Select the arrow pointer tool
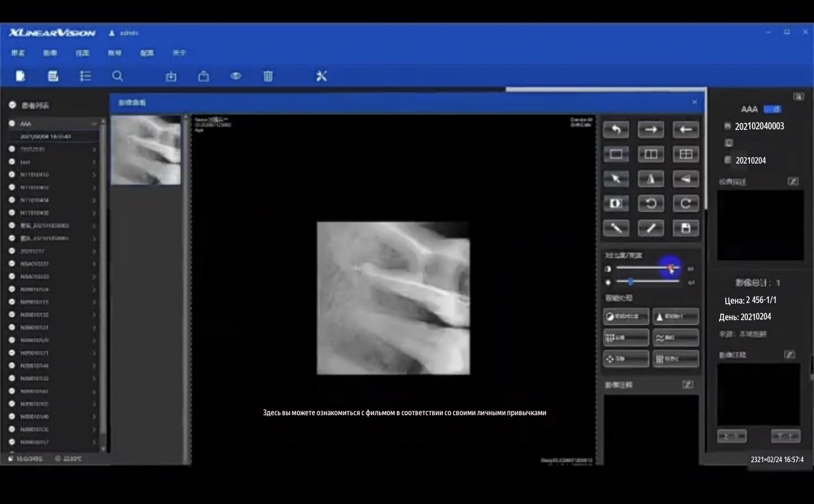 (616, 179)
